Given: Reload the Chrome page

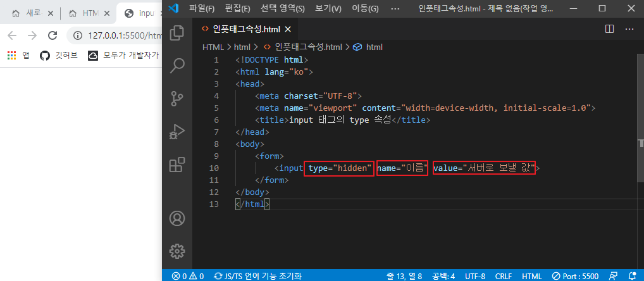Looking at the screenshot, I should click(52, 35).
